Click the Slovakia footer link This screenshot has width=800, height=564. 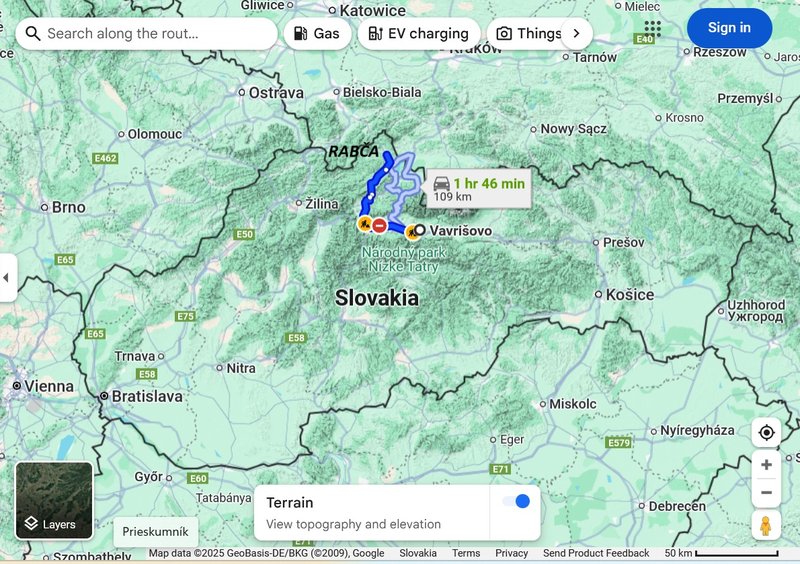point(418,553)
